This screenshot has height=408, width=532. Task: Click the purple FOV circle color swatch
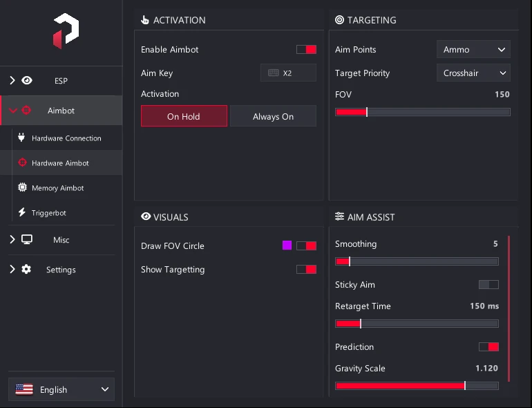point(287,245)
